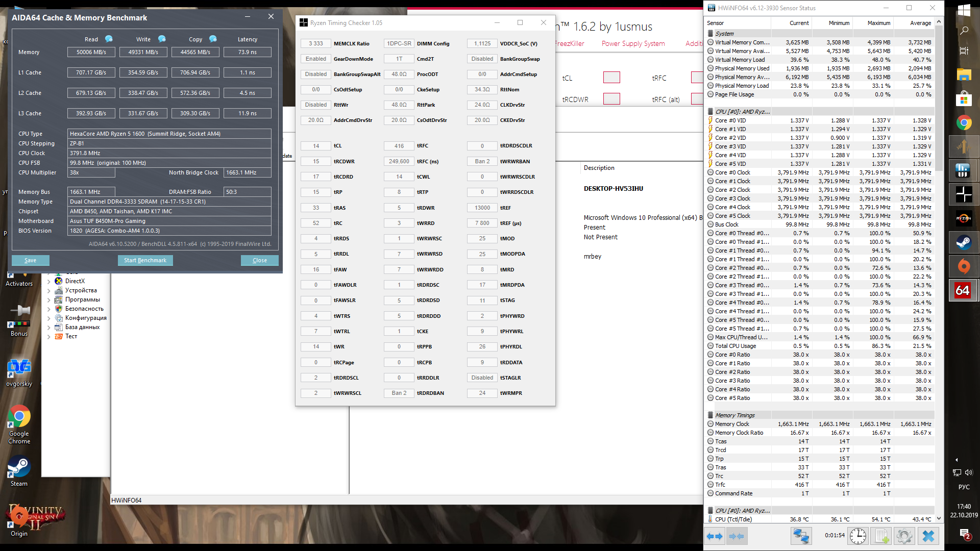Select the Memory Clock sensor row
The height and width of the screenshot is (551, 980).
(820, 424)
